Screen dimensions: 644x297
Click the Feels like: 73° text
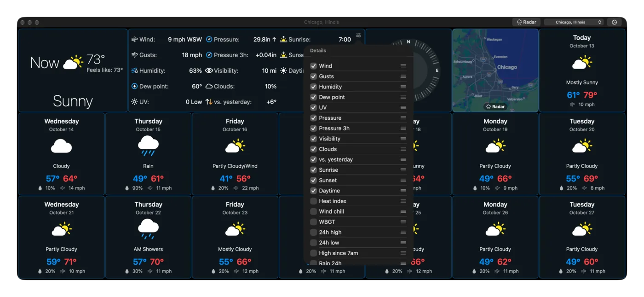(105, 70)
